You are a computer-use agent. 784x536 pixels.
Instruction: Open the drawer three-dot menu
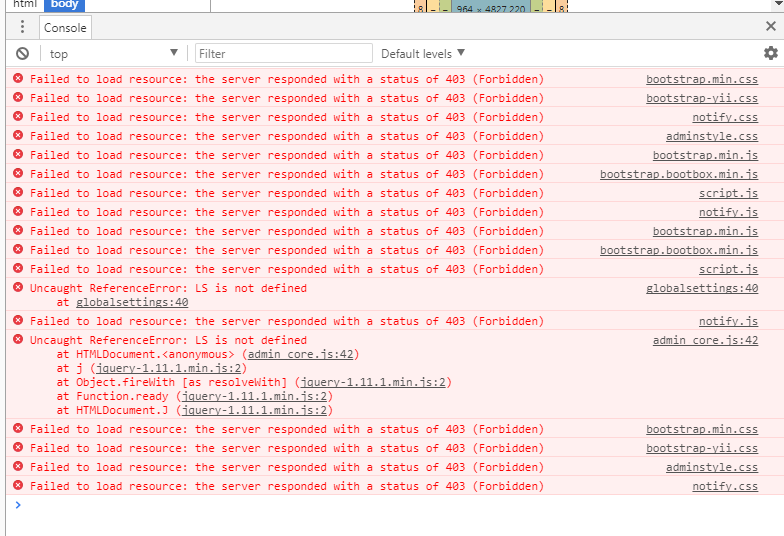point(22,27)
